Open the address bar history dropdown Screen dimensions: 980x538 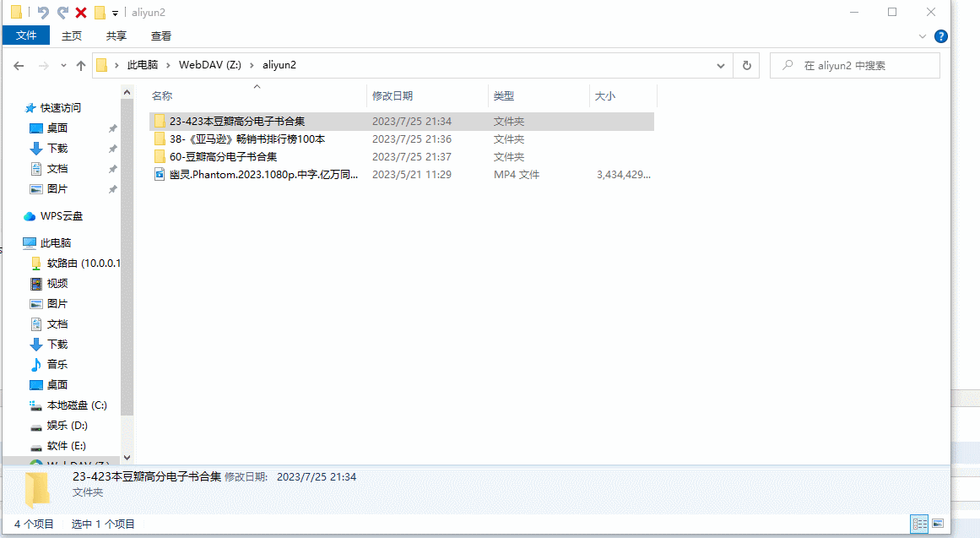pos(721,66)
